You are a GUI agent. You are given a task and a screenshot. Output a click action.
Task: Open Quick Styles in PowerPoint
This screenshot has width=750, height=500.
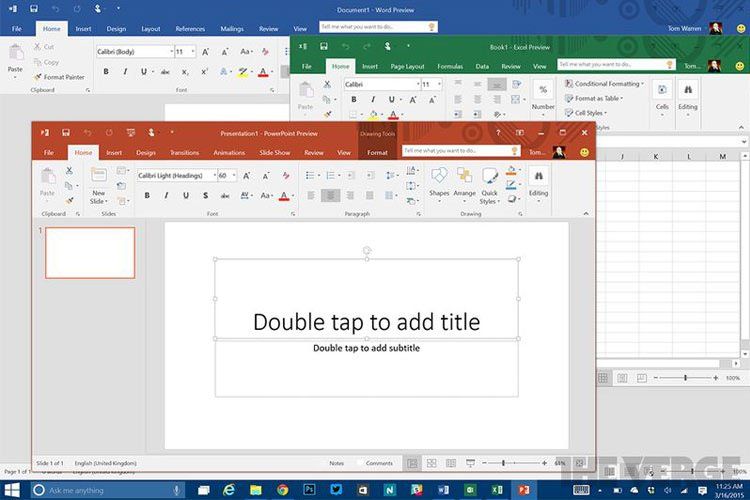coord(489,186)
